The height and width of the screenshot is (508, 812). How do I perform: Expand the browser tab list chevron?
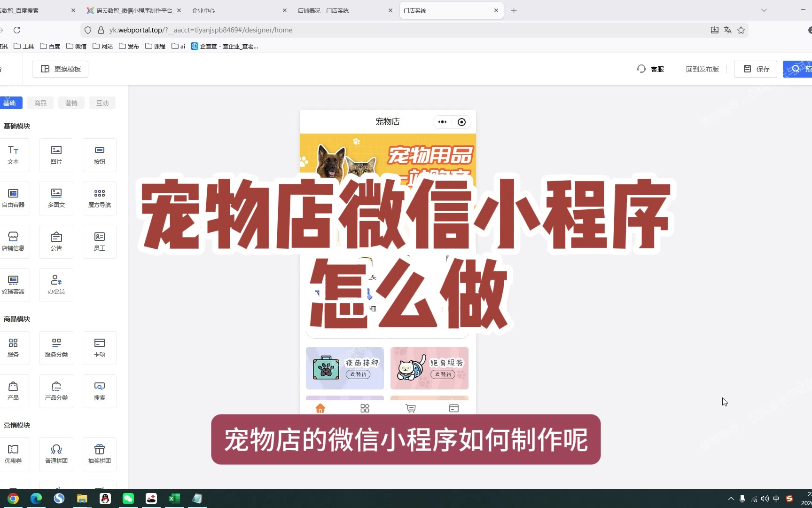[x=764, y=10]
